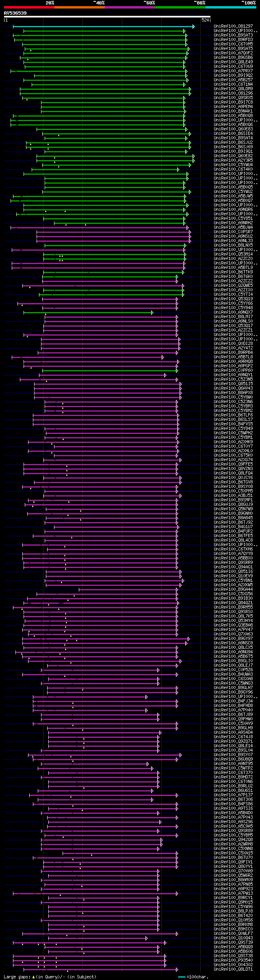Click label UniRef100_A2Y3R5
The width and height of the screenshot is (260, 980).
(233, 160)
